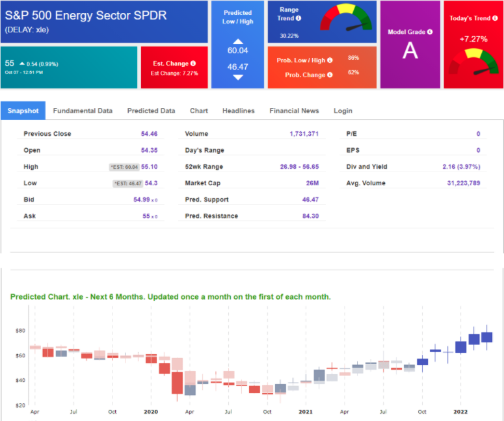Click the EPS label in the snapshot table
Viewport: 504px width, 421px height.
pyautogui.click(x=353, y=150)
